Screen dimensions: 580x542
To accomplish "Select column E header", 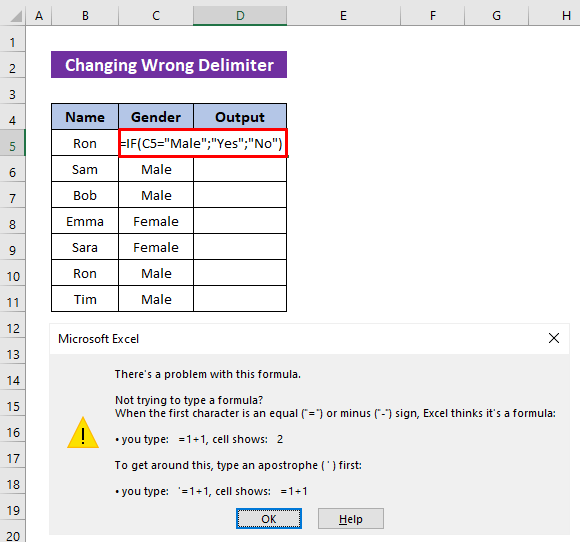I will (x=343, y=16).
